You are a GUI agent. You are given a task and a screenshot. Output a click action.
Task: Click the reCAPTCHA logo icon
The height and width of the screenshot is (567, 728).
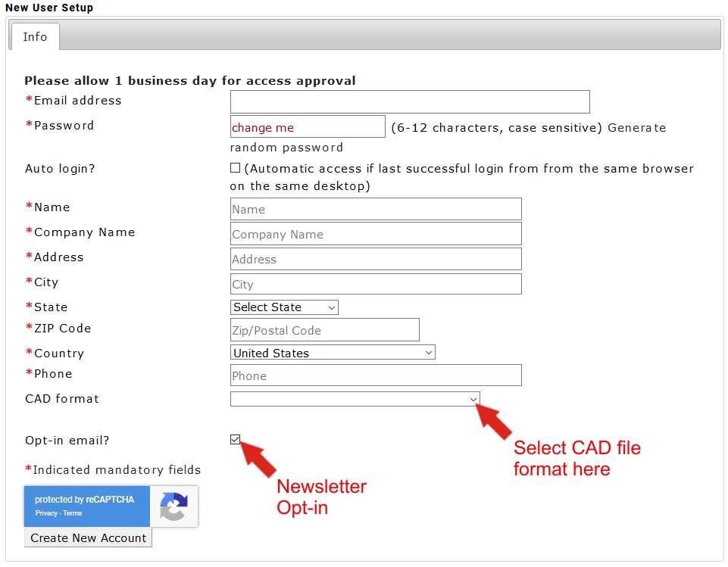173,506
